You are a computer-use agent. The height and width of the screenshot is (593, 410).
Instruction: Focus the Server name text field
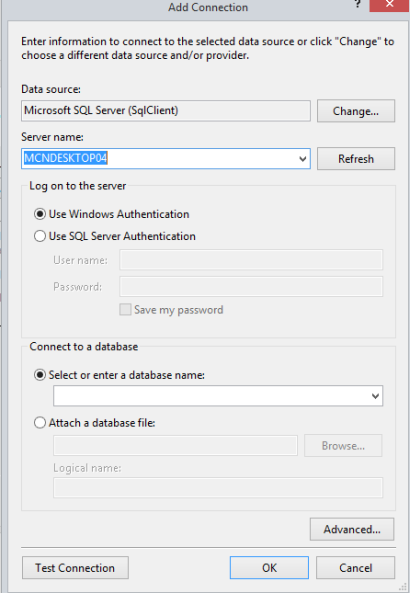pos(159,158)
